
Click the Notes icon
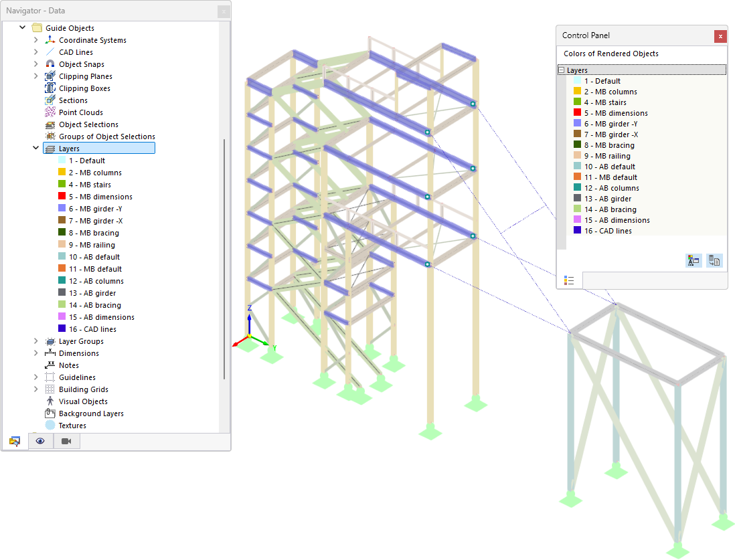tap(50, 365)
